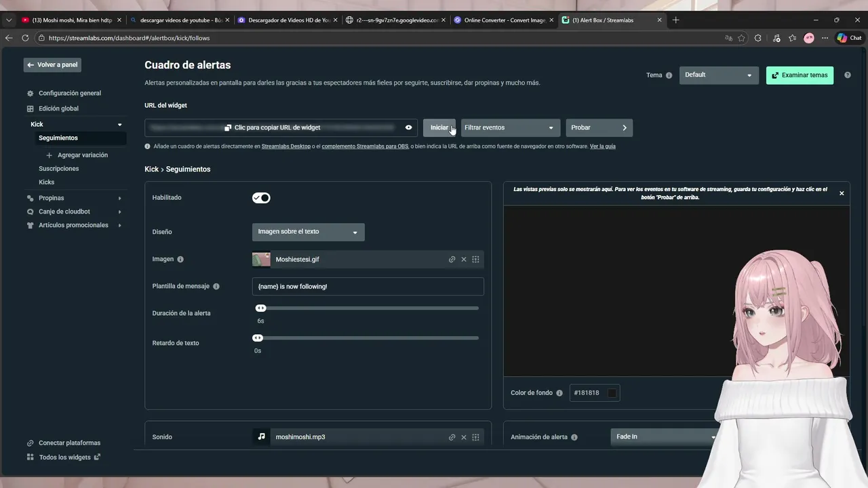Open the Tema Default dropdown
The height and width of the screenshot is (488, 868).
719,75
